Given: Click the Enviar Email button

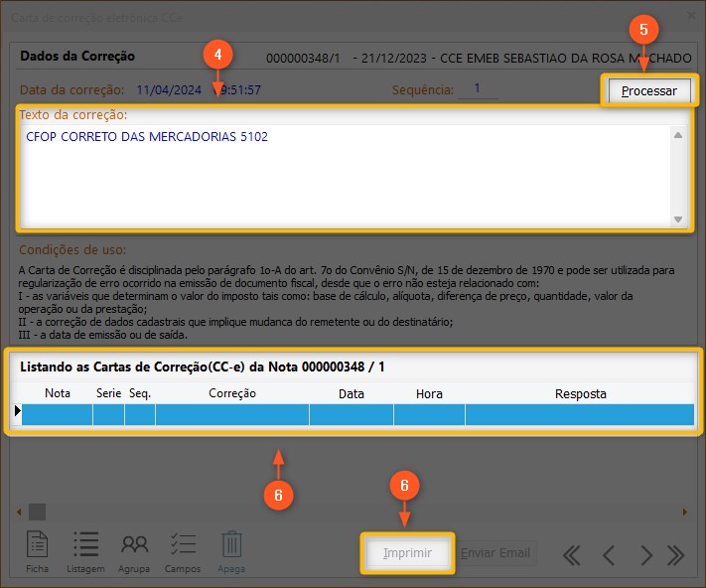Looking at the screenshot, I should coord(497,553).
